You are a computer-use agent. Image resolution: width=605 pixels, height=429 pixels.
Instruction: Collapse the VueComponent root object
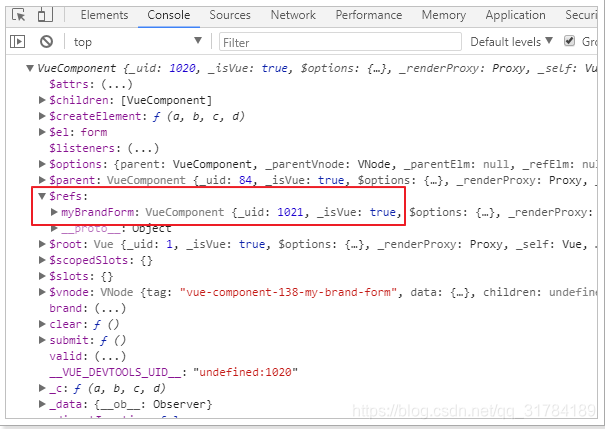pos(30,68)
